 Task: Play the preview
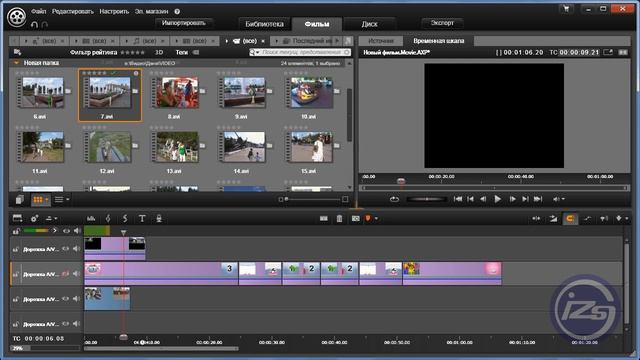[x=497, y=199]
